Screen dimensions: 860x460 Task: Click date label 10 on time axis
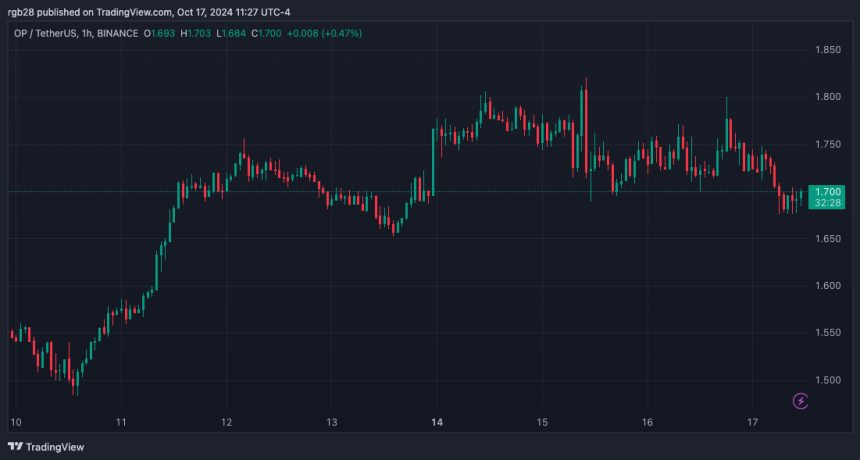pos(15,422)
